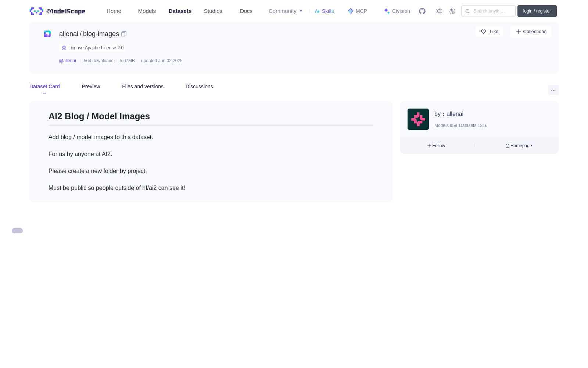Image resolution: width=588 pixels, height=368 pixels.
Task: Click updated Jun 02,2025 text
Action: pyautogui.click(x=162, y=61)
